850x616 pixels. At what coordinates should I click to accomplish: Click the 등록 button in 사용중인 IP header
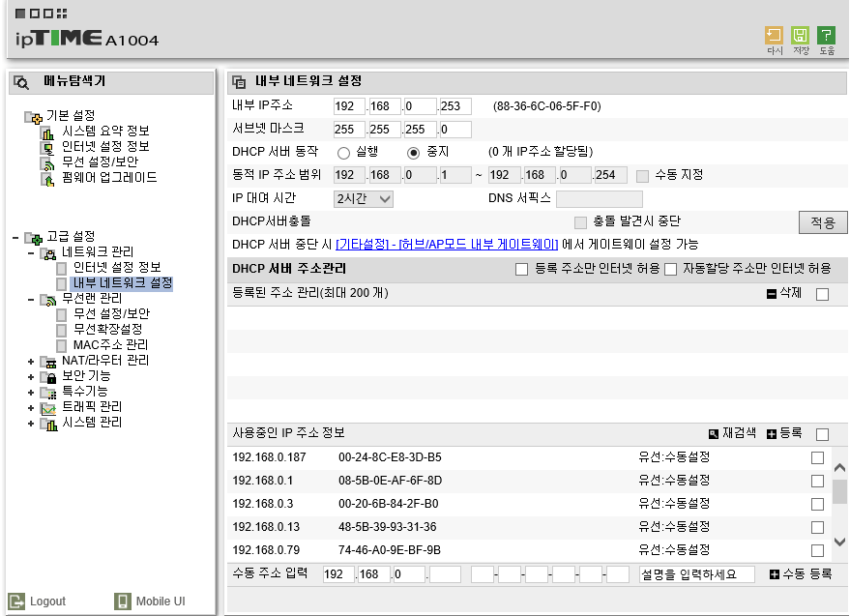pyautogui.click(x=784, y=433)
